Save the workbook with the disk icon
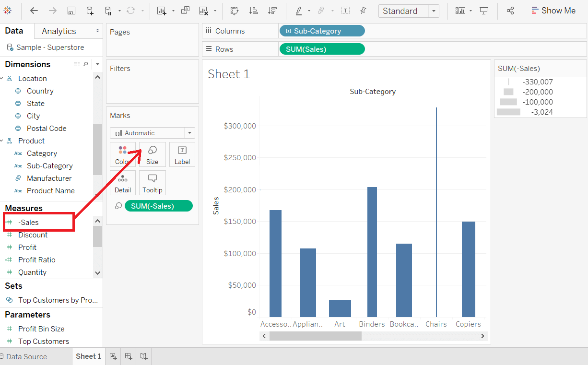The width and height of the screenshot is (588, 365). [71, 11]
